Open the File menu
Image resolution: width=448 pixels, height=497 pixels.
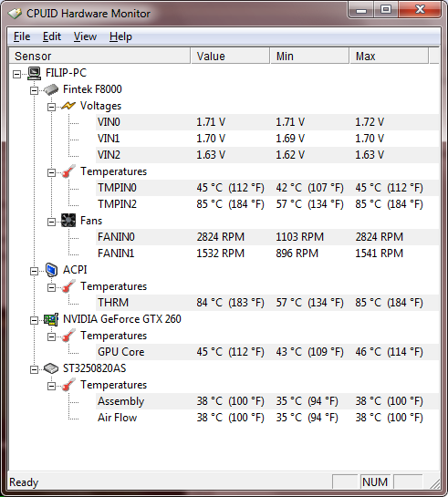pos(22,36)
